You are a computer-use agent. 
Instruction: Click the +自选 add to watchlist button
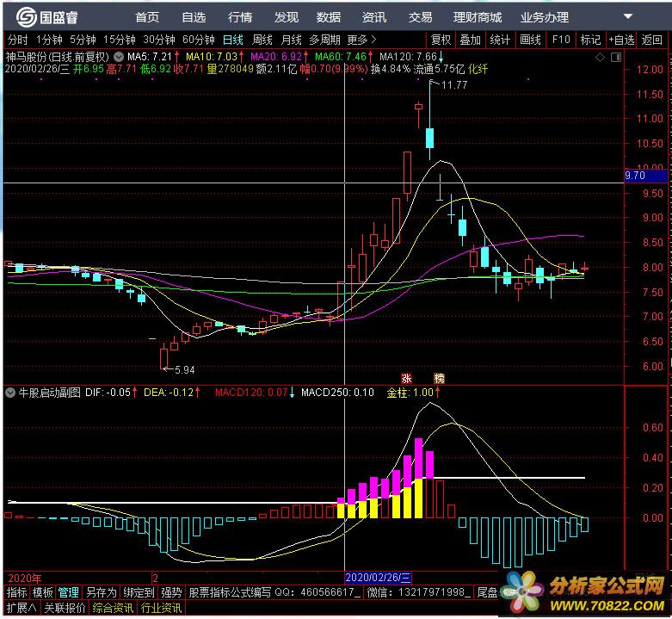pyautogui.click(x=622, y=40)
